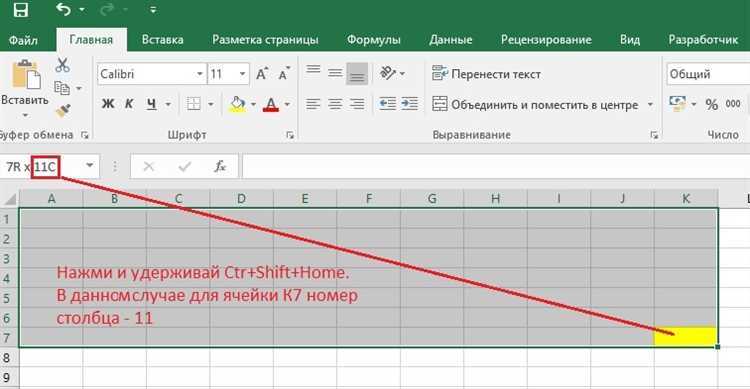
Task: Click the Cut scissors icon
Action: tap(62, 65)
